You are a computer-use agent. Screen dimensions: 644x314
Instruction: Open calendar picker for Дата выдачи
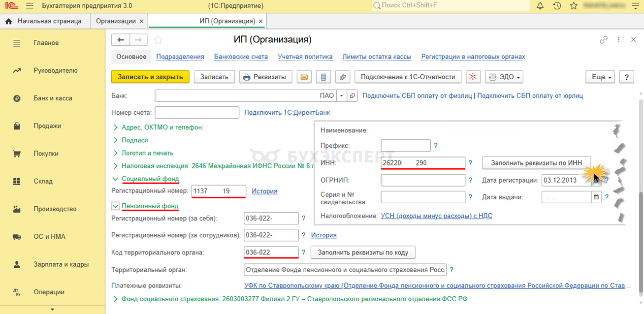596,197
